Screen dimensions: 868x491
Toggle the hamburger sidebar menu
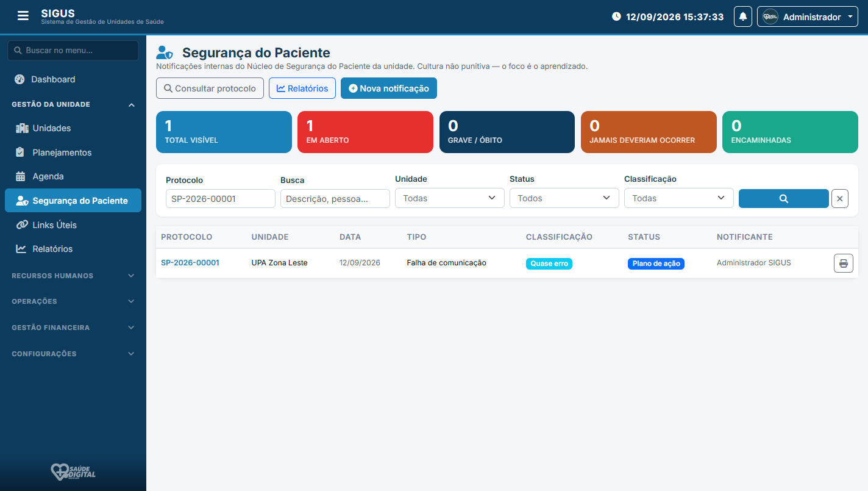tap(23, 16)
